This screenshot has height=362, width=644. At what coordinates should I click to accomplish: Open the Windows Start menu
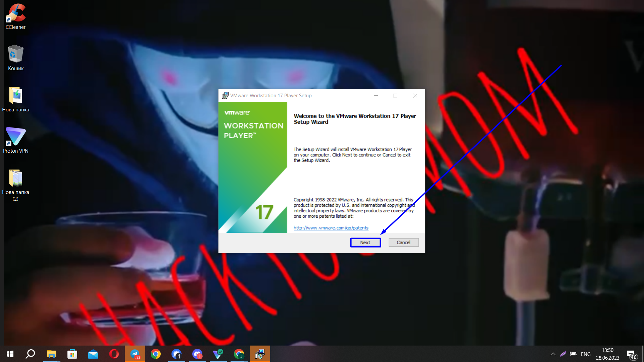click(x=10, y=354)
